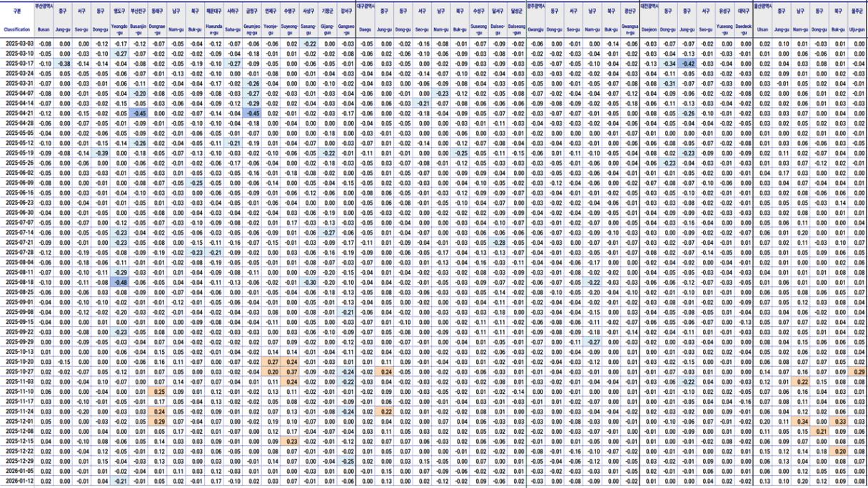Click the Dalseo-gu column header
This screenshot has width=868, height=488.
(498, 30)
